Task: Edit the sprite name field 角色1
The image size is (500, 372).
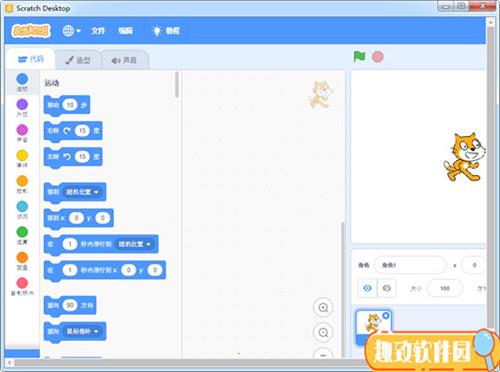Action: coord(410,265)
